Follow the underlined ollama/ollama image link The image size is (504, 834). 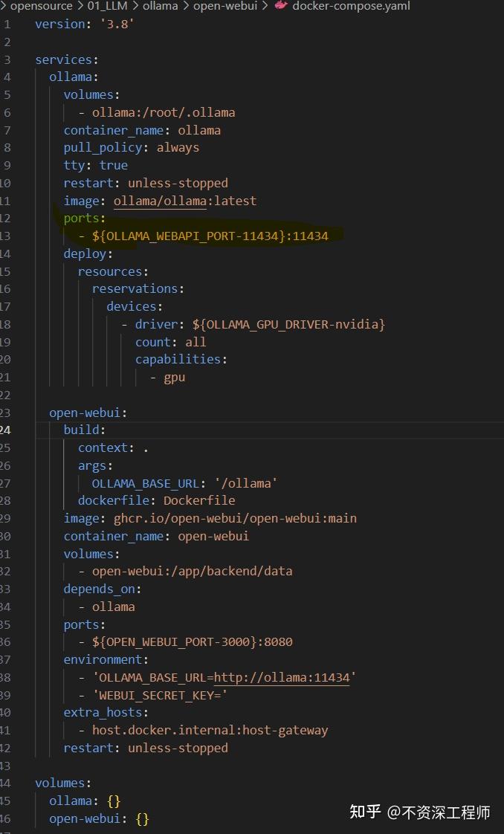pyautogui.click(x=160, y=201)
